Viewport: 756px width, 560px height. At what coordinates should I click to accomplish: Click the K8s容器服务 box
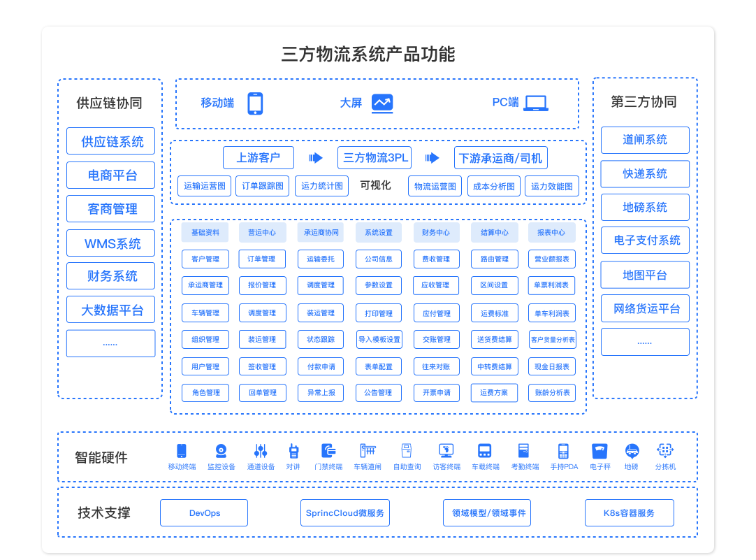630,512
